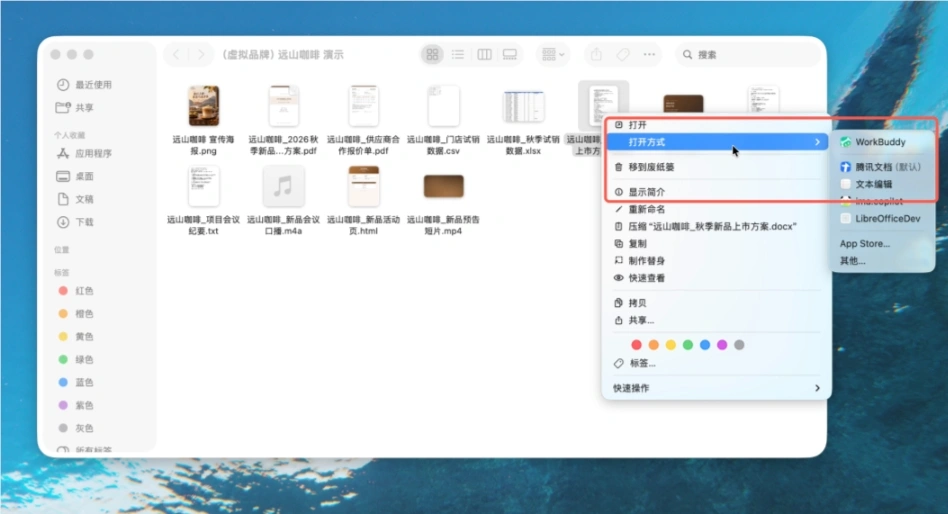Choose 标签... in the context menu

(x=716, y=363)
